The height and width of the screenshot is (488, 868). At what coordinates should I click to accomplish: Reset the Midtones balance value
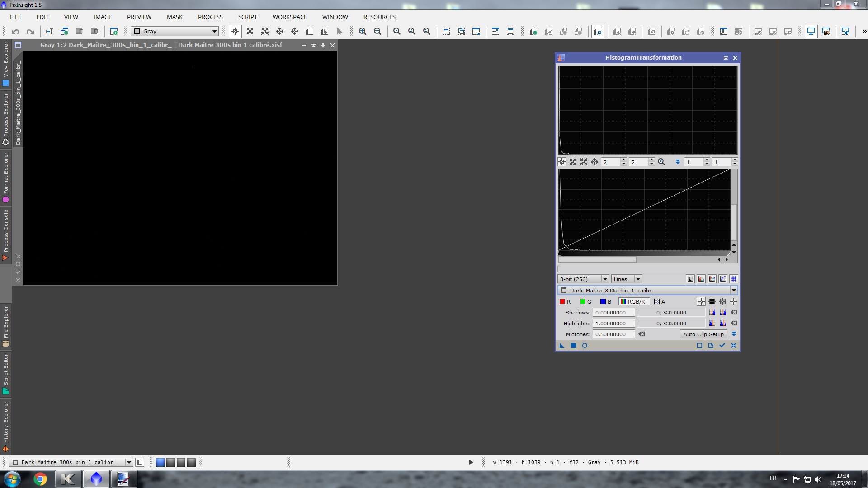pyautogui.click(x=642, y=334)
